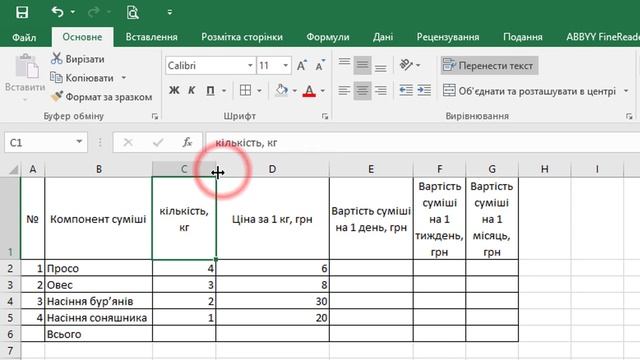Click the Increase Font Size icon
Viewport: 640px width, 360px height.
[x=302, y=65]
